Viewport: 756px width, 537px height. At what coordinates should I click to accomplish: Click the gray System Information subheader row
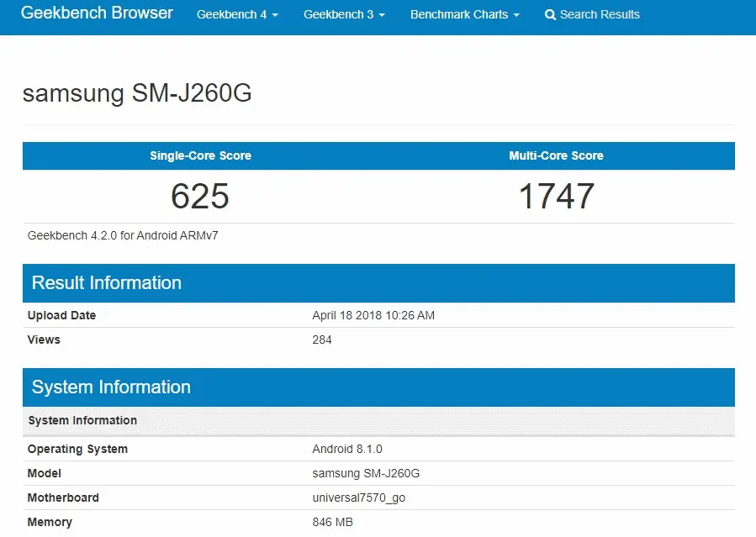[378, 421]
